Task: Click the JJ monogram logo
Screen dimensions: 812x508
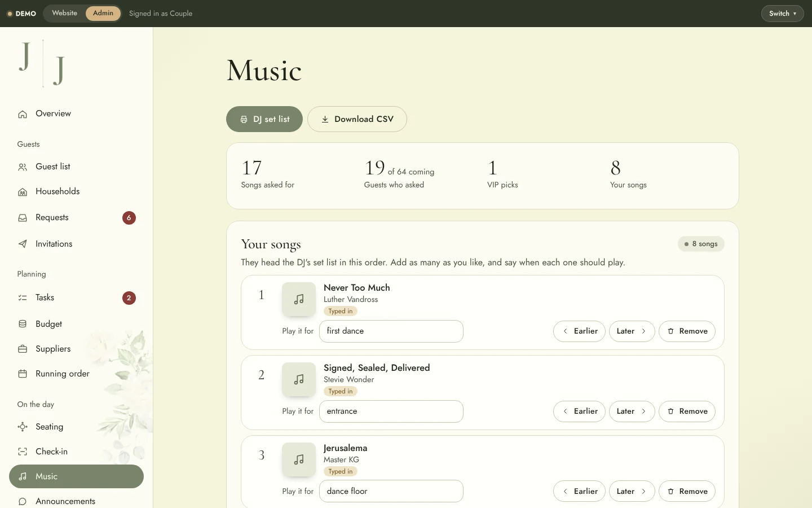Action: (42, 64)
